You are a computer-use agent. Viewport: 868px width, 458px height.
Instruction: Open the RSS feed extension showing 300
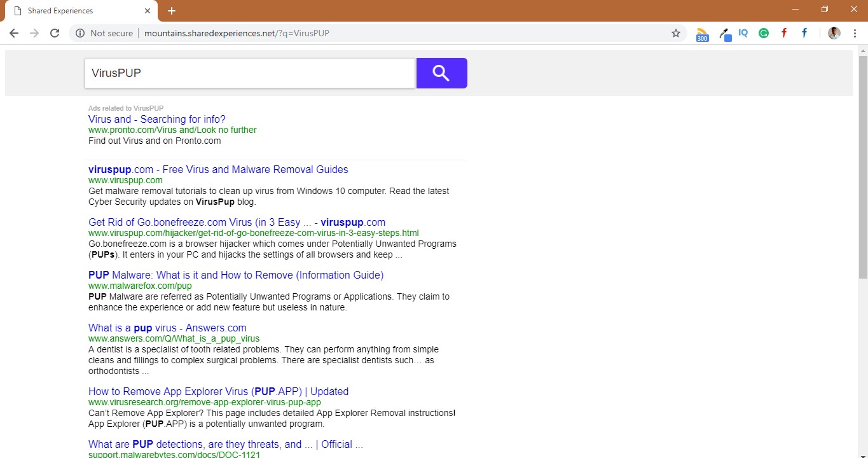(x=702, y=33)
